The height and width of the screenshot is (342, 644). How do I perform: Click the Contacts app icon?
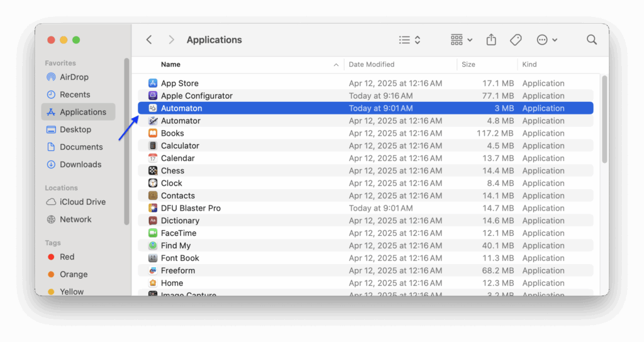click(153, 196)
